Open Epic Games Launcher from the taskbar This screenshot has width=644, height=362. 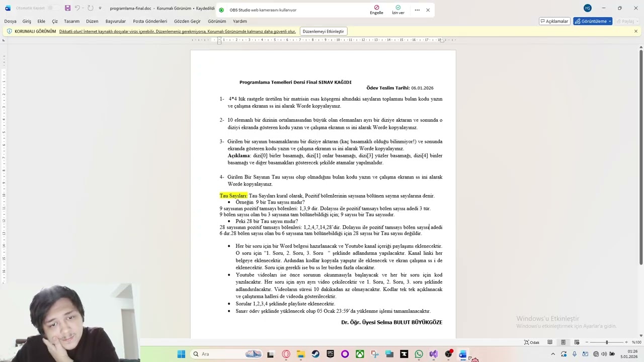[330, 354]
